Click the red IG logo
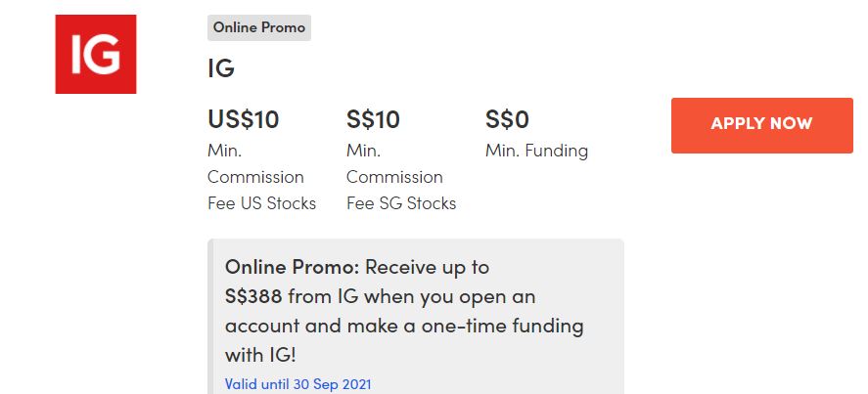 tap(95, 54)
